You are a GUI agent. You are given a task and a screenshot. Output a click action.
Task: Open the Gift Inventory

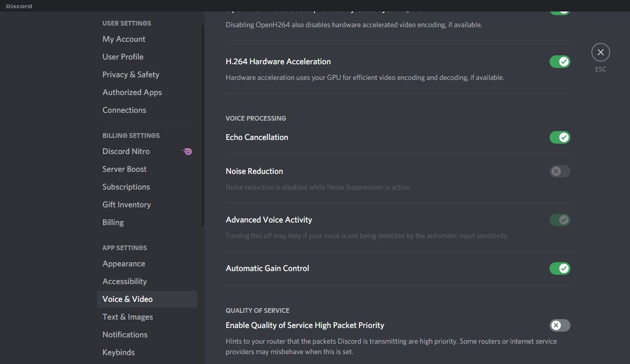click(x=126, y=204)
